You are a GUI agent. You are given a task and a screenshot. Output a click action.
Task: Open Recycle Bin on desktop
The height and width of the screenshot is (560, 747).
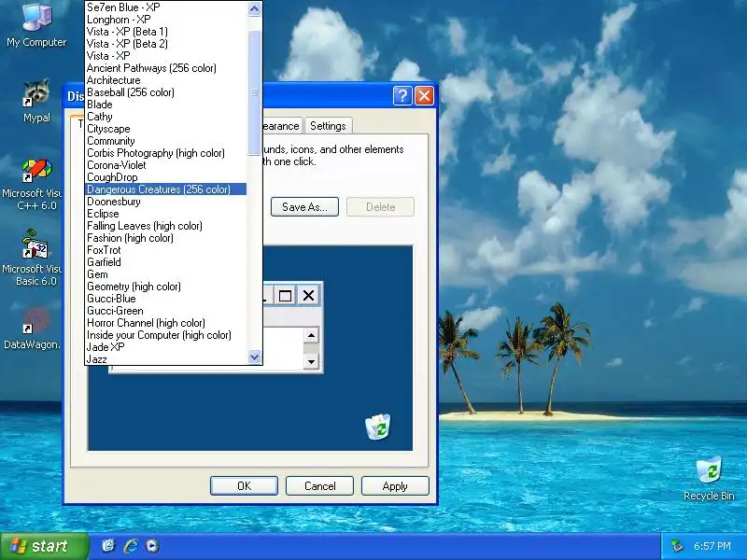click(709, 478)
